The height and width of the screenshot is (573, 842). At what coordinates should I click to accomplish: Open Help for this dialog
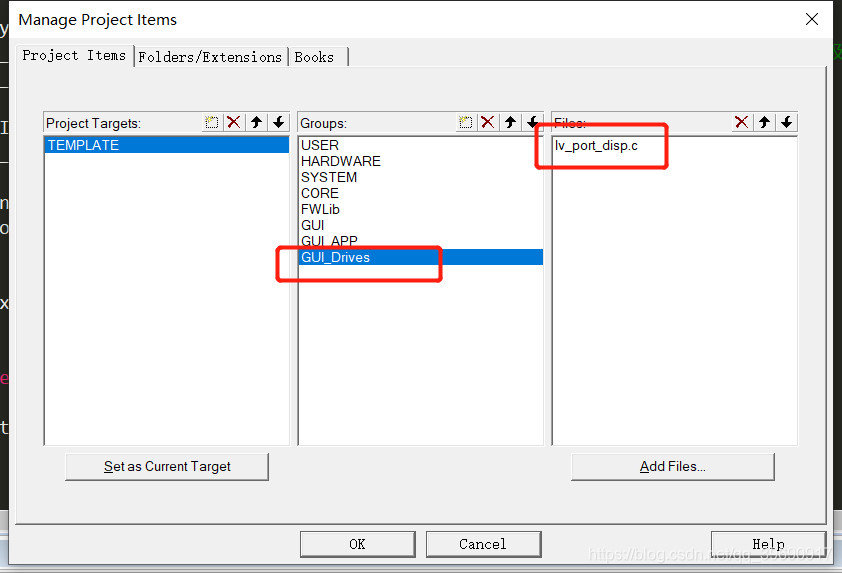[x=768, y=544]
